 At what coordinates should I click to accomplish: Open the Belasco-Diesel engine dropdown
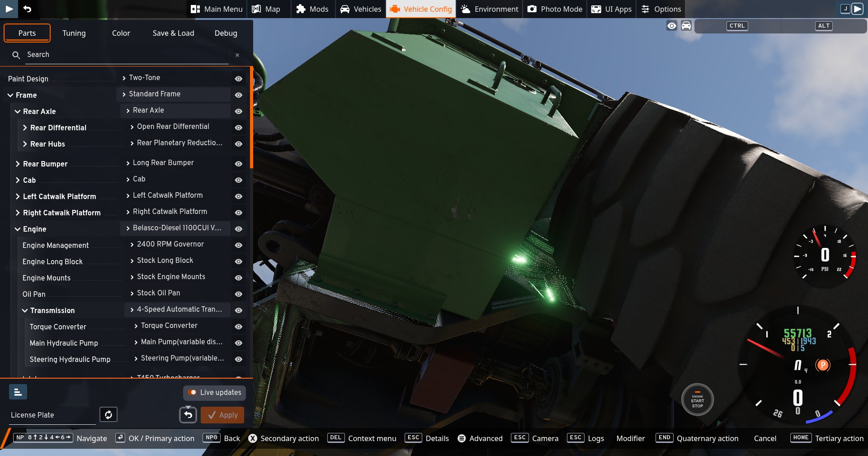(175, 228)
